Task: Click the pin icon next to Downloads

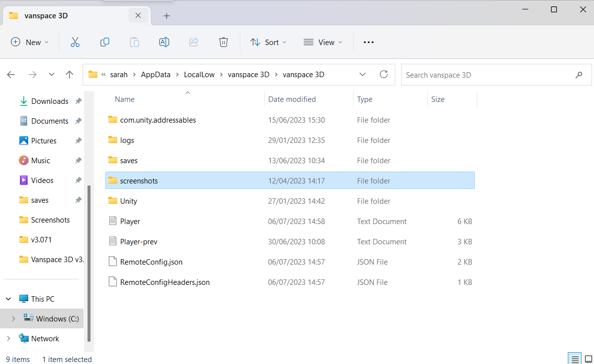Action: (x=78, y=101)
